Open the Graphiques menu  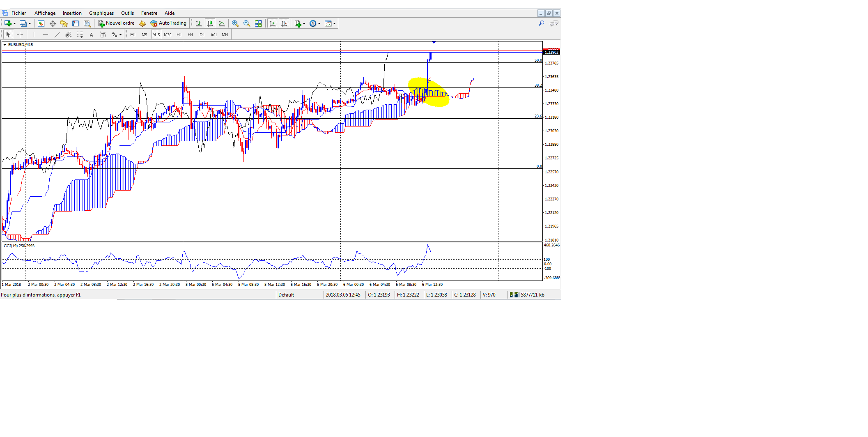coord(101,13)
